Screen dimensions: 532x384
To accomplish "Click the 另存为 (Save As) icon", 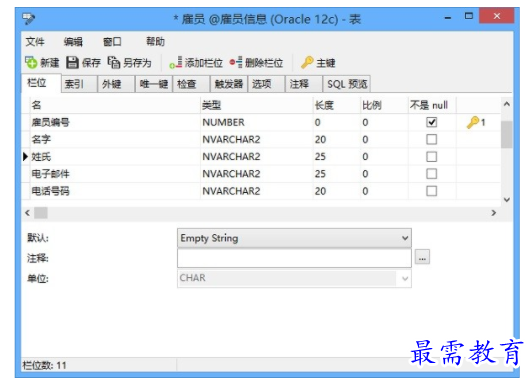I will (114, 62).
